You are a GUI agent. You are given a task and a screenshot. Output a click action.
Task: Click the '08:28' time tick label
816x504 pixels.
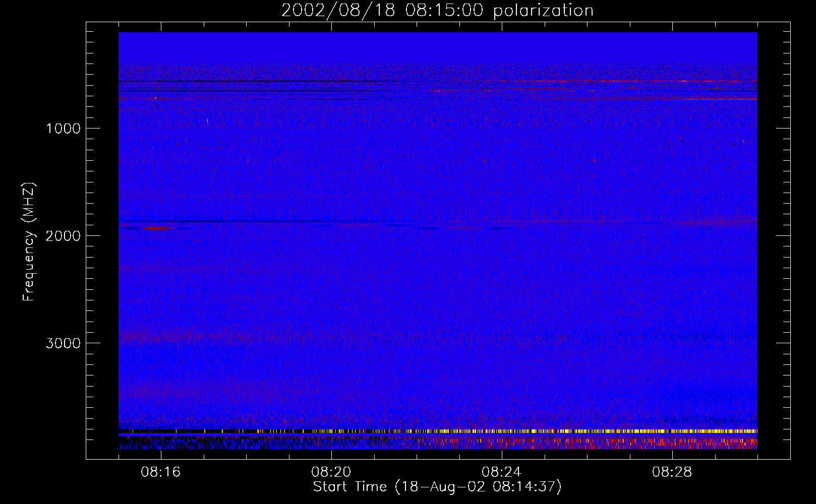click(x=672, y=472)
